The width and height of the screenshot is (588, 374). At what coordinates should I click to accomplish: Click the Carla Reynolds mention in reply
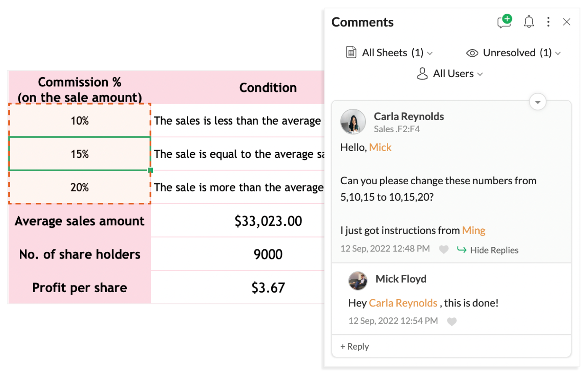point(403,303)
